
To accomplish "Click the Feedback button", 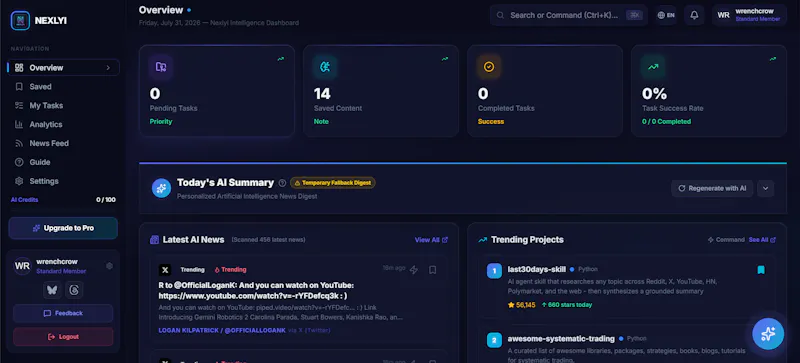I will [x=63, y=313].
